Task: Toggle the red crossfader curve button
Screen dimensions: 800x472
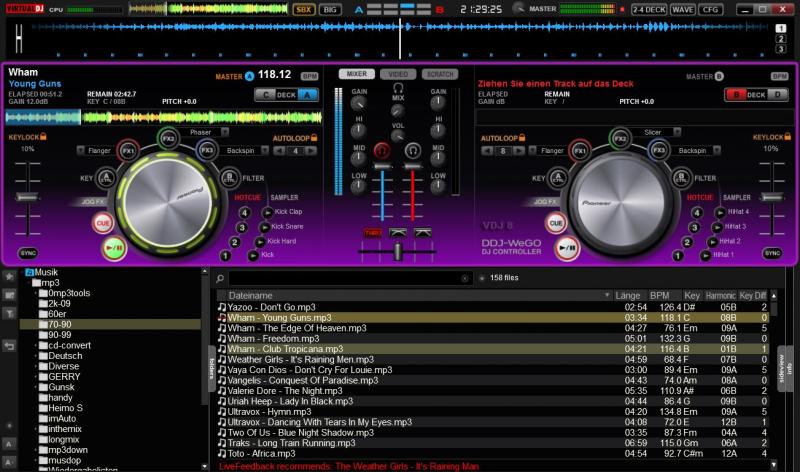Action: (x=372, y=233)
